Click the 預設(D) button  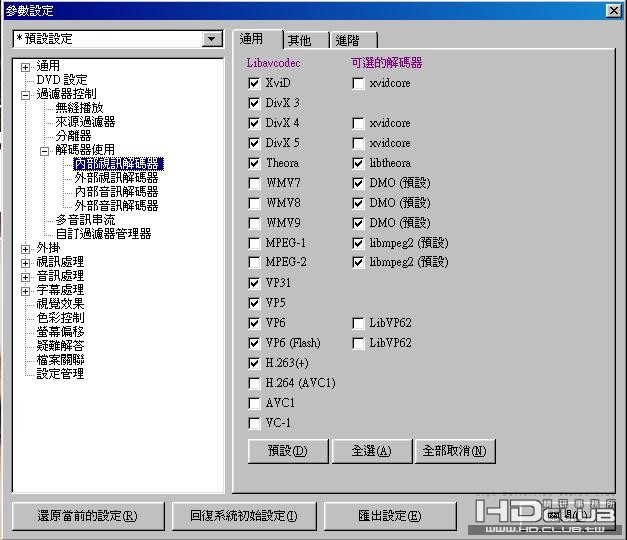coord(288,451)
